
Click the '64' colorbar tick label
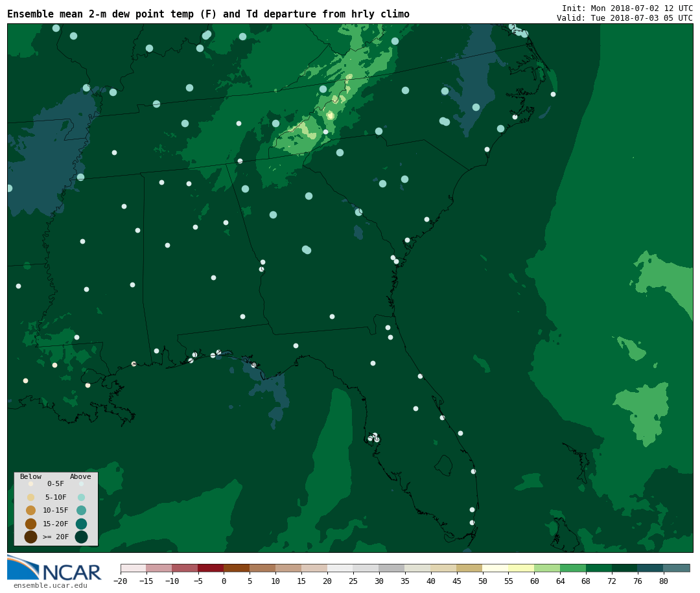coord(560,581)
